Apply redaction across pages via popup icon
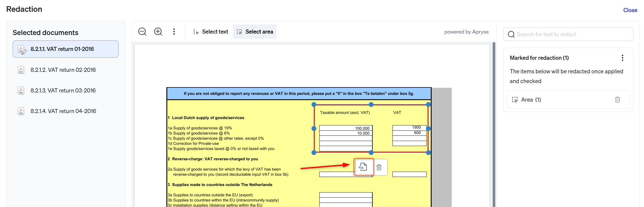644x207 pixels. [363, 167]
